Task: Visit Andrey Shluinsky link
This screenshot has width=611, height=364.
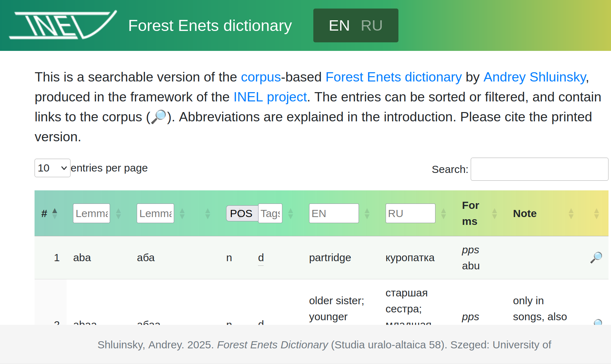Action: 534,77
